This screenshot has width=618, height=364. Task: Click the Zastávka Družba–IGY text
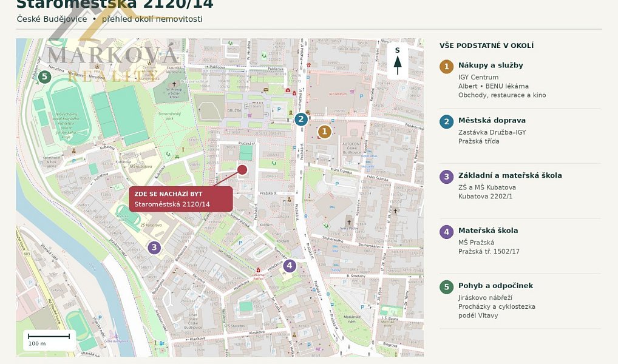click(492, 132)
